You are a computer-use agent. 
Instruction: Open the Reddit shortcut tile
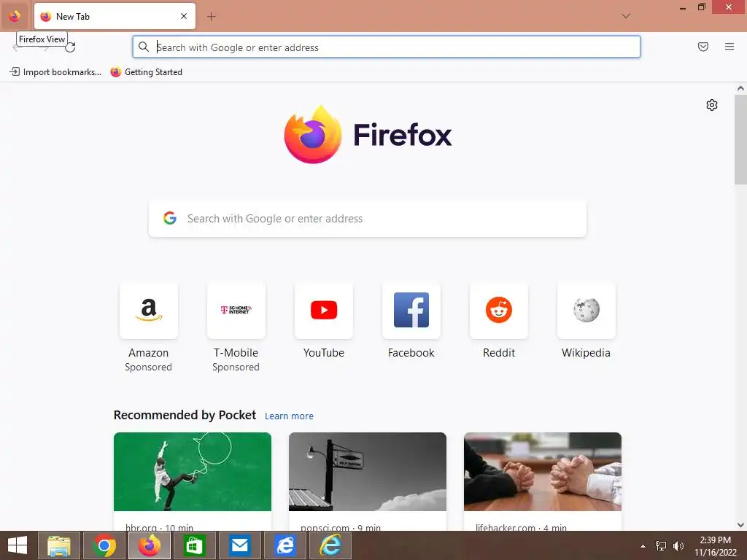click(499, 311)
